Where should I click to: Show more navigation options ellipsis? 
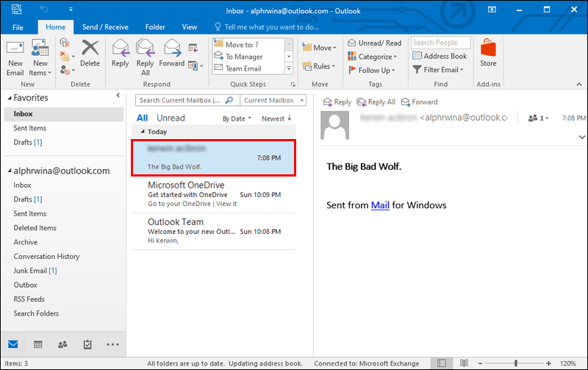[x=112, y=344]
